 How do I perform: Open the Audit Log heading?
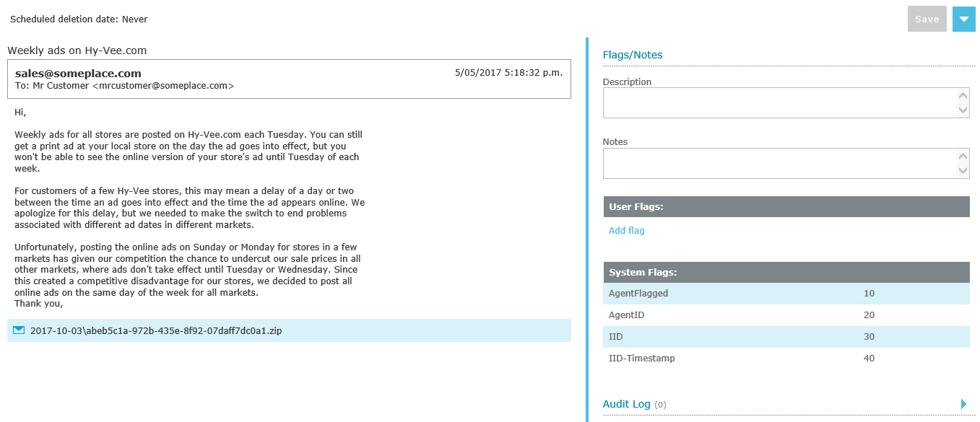(626, 404)
